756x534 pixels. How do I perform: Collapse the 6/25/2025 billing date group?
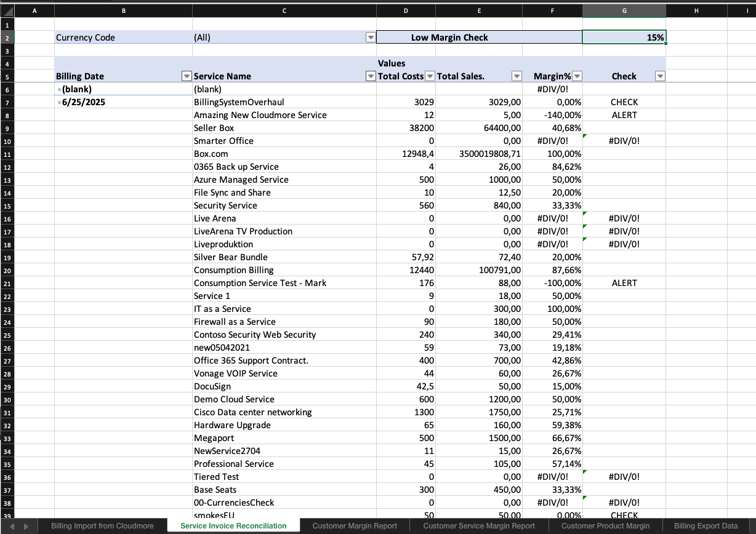(x=59, y=103)
